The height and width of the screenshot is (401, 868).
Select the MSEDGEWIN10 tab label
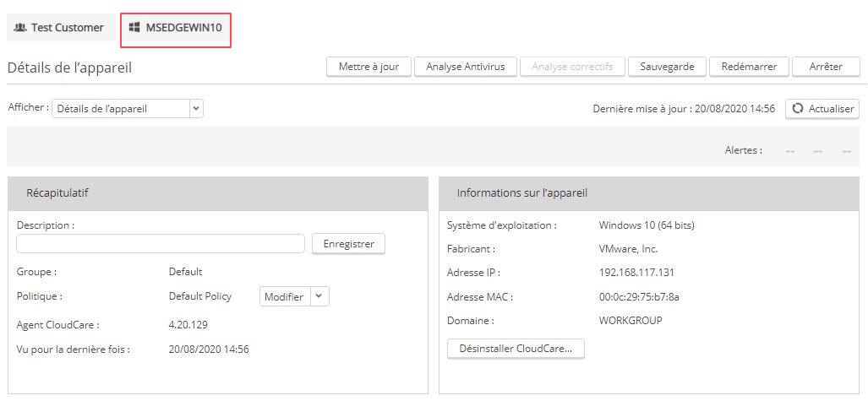[183, 28]
